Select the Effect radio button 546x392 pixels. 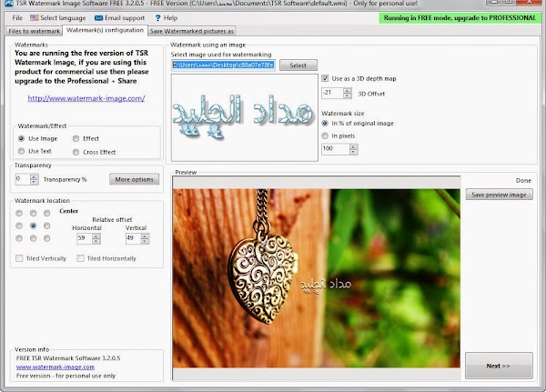tap(76, 138)
